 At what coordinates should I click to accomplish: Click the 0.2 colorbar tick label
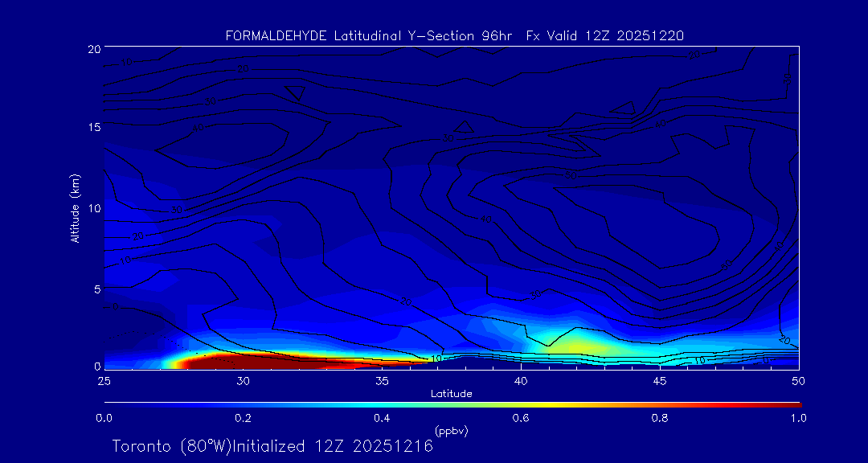(x=243, y=418)
